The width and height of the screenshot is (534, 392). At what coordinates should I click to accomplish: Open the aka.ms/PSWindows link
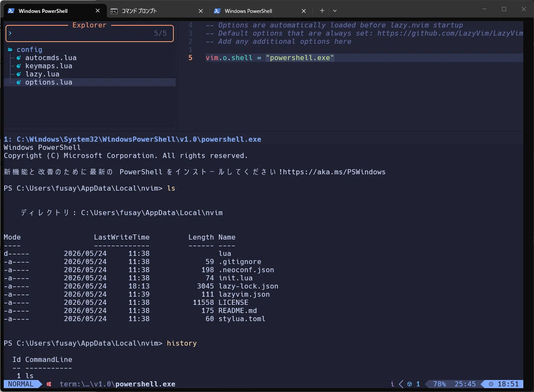click(x=334, y=172)
